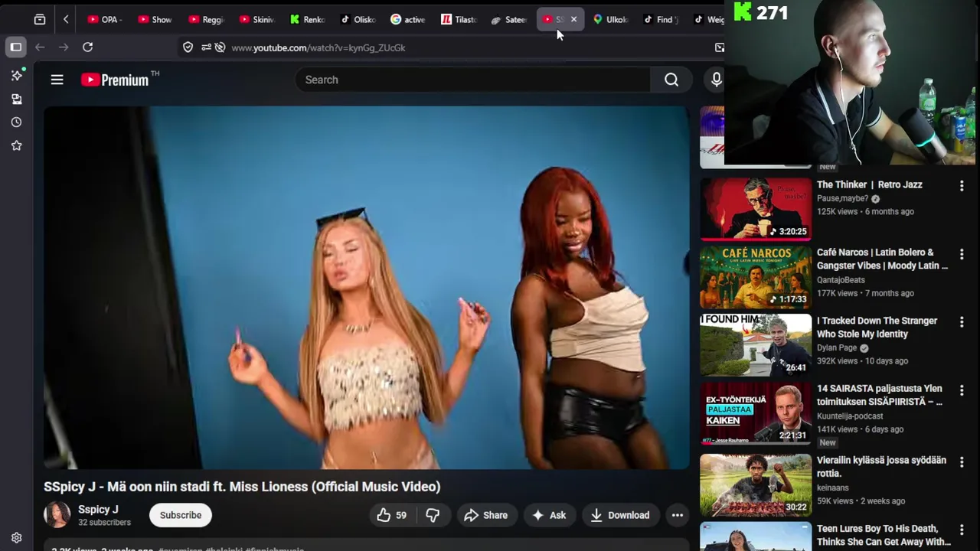The image size is (980, 551).
Task: Click the Ask button
Action: coord(549,515)
